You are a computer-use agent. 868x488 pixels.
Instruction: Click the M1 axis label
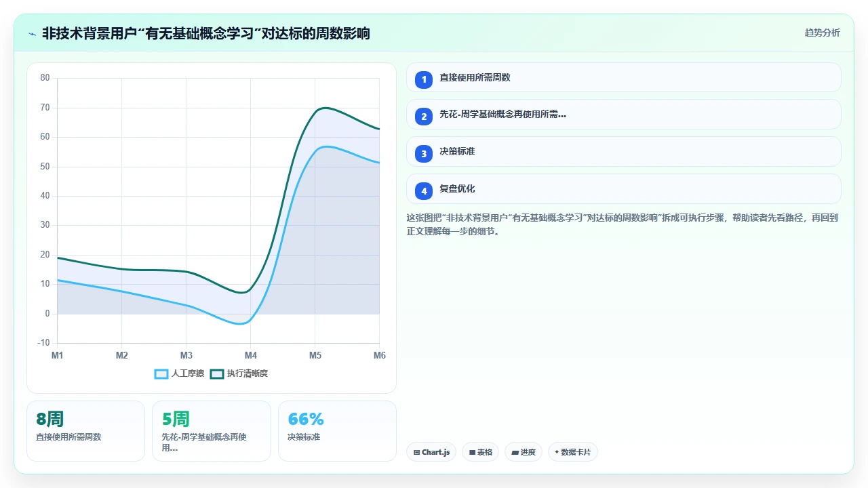[58, 356]
